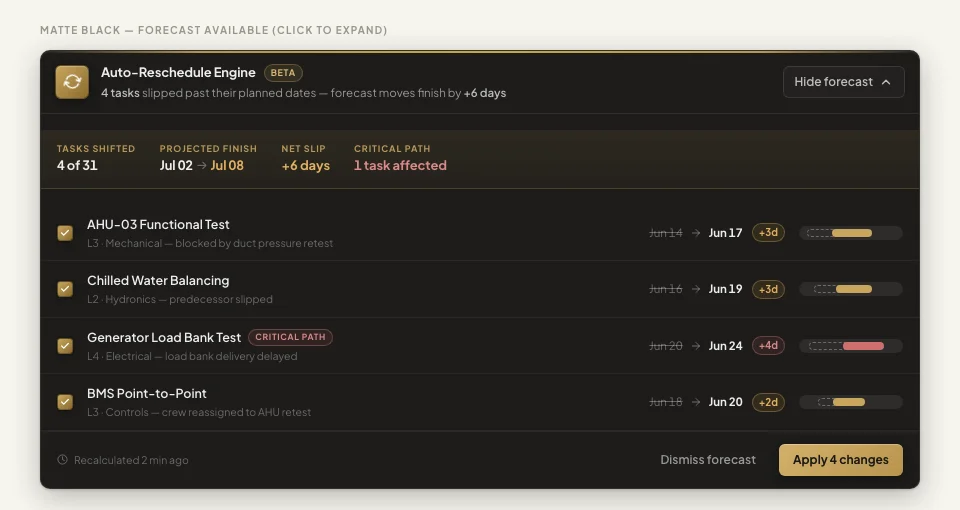Click the arrow between Jul 02 and Jul 08
The height and width of the screenshot is (510, 960).
point(201,165)
